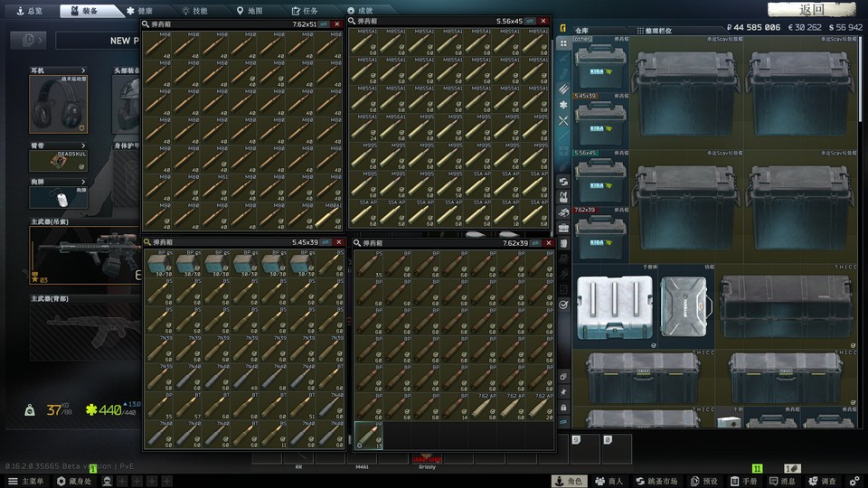
Task: Open the stash ammo case tagged 5.45x39
Action: 600,122
